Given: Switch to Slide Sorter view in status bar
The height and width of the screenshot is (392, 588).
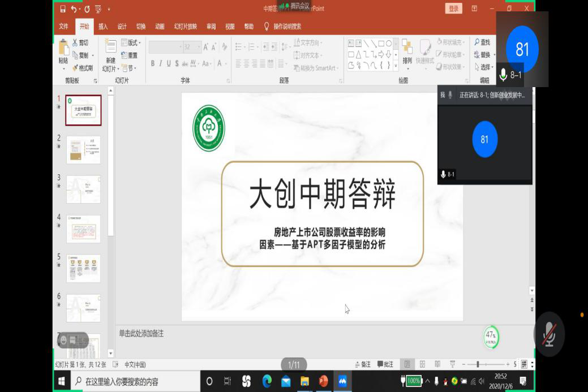Looking at the screenshot, I should click(x=422, y=364).
